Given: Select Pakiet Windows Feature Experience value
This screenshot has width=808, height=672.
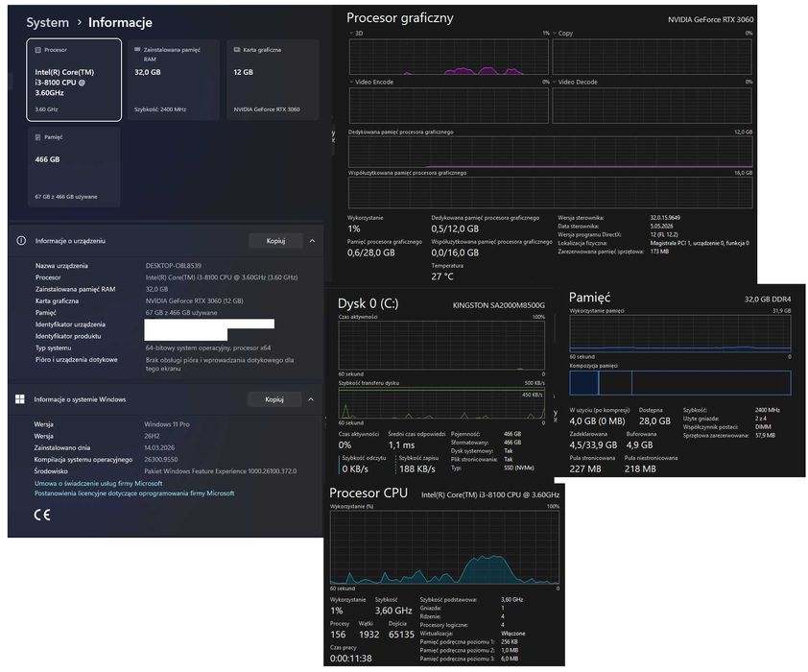Looking at the screenshot, I should [221, 471].
